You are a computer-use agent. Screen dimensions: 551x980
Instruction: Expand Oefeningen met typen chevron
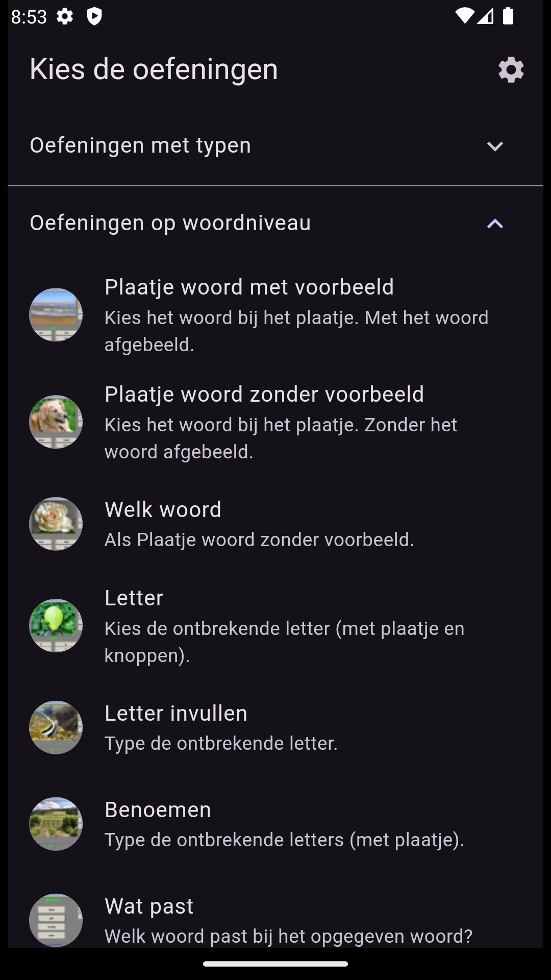tap(495, 146)
